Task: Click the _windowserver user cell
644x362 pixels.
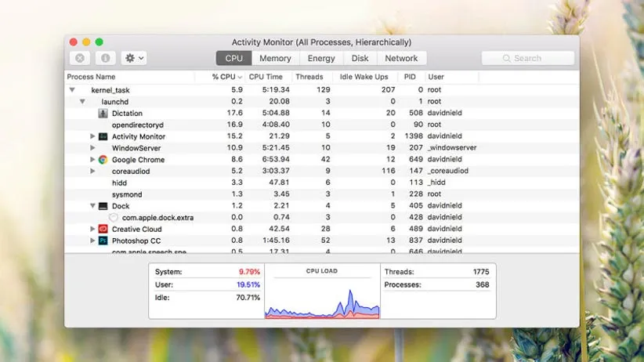Action: pyautogui.click(x=452, y=147)
